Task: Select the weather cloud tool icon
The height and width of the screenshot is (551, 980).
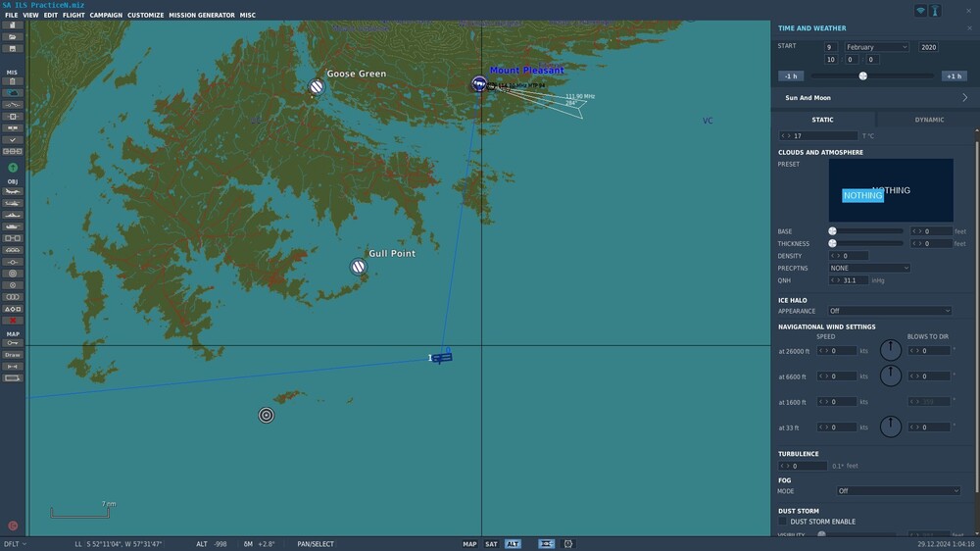Action: tap(13, 92)
